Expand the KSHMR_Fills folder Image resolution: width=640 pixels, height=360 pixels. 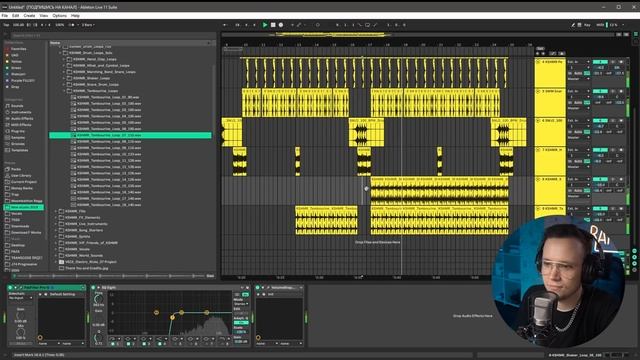pos(56,211)
